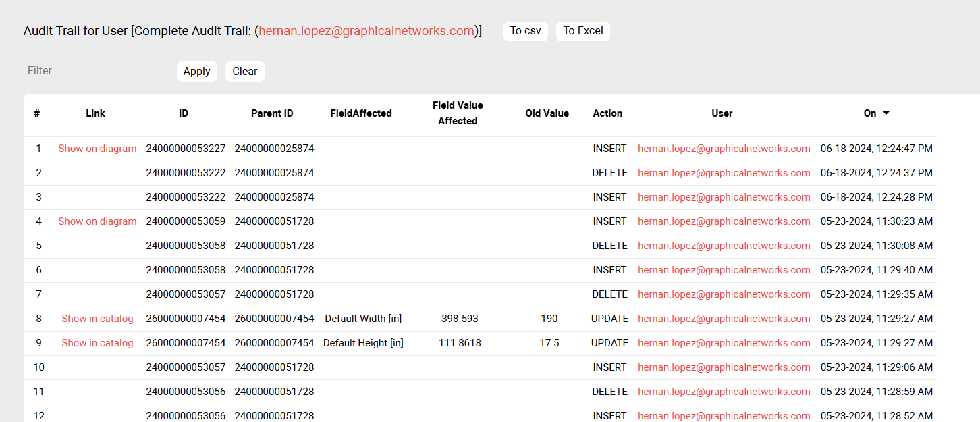
Task: Open hernan.lopez email link in page title
Action: click(x=367, y=31)
